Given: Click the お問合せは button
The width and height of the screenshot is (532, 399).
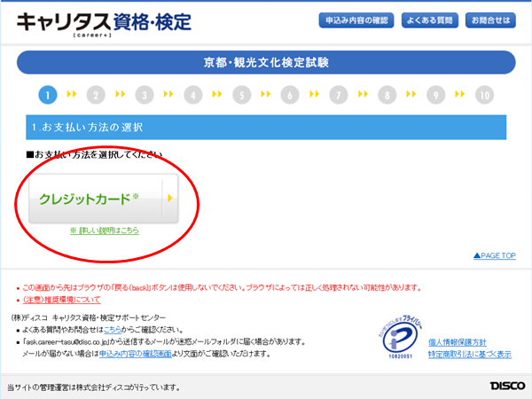Looking at the screenshot, I should 490,20.
